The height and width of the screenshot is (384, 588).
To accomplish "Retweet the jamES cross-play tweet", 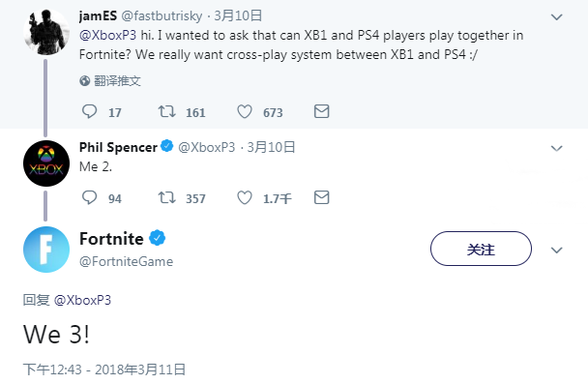I will click(x=166, y=111).
